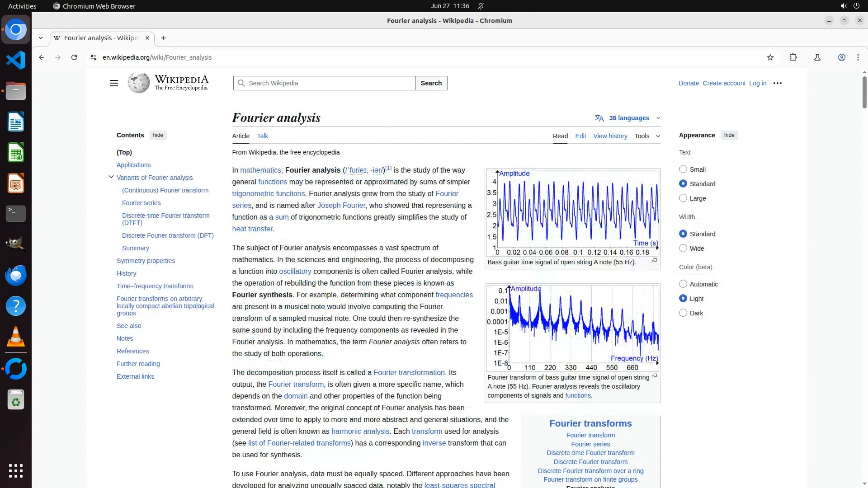Collapse Variants of Fourier analysis section
Viewport: 868px width, 488px height.
(x=111, y=177)
